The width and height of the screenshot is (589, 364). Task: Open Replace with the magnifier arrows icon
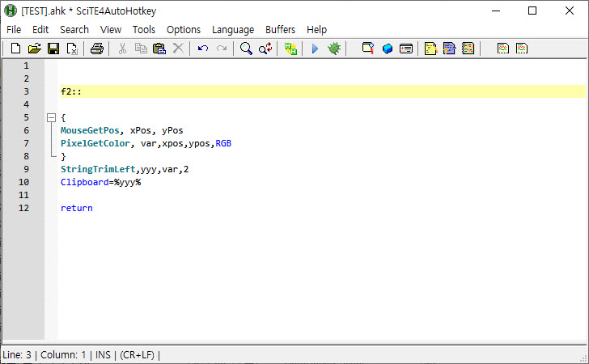point(265,49)
